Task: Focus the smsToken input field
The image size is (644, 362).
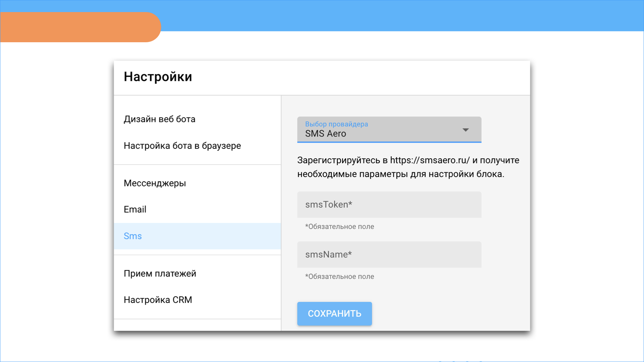Action: [x=389, y=205]
